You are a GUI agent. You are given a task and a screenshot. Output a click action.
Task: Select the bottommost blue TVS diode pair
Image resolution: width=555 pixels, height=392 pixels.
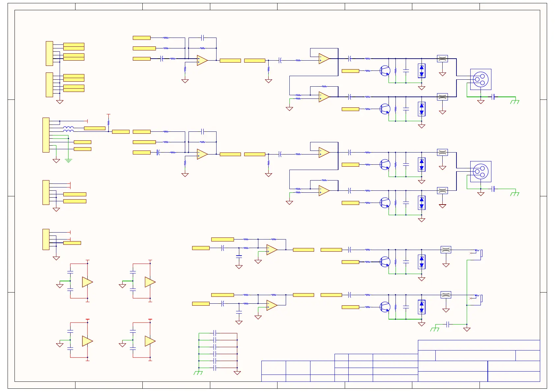422,307
